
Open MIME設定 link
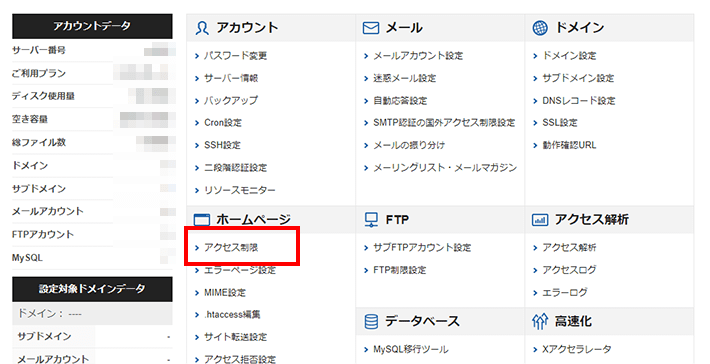[225, 293]
